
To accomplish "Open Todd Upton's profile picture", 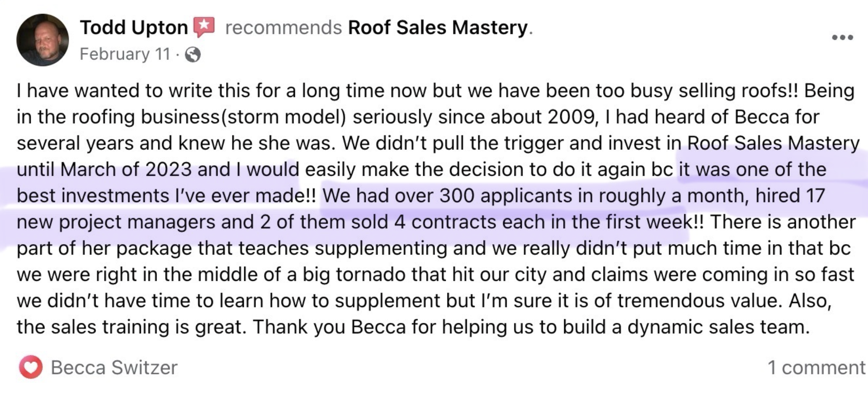I will (42, 40).
